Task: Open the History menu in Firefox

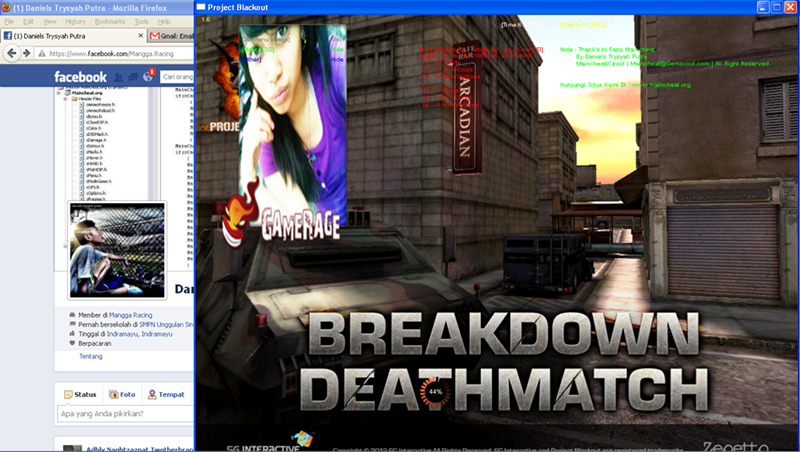Action: [x=75, y=21]
